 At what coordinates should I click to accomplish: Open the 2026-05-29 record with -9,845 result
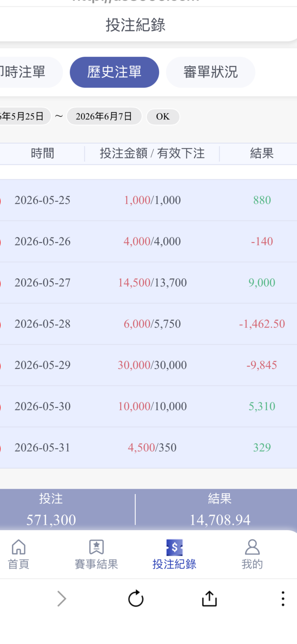(148, 365)
